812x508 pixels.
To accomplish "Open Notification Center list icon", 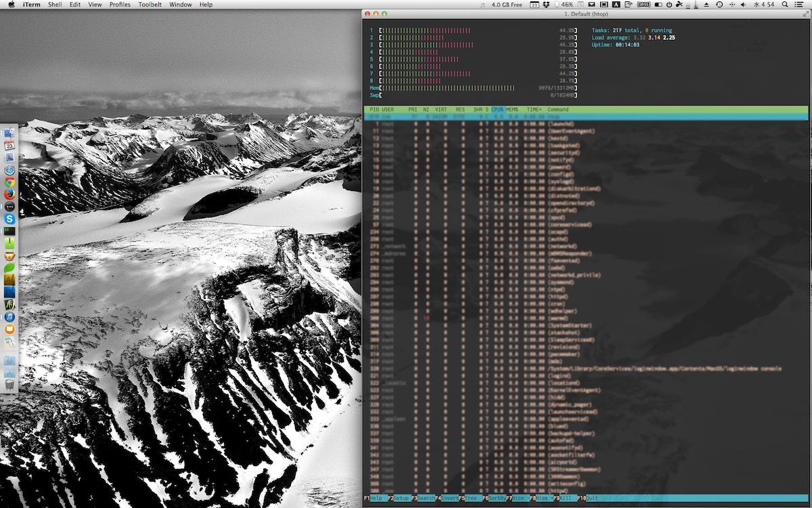I will pos(799,4).
